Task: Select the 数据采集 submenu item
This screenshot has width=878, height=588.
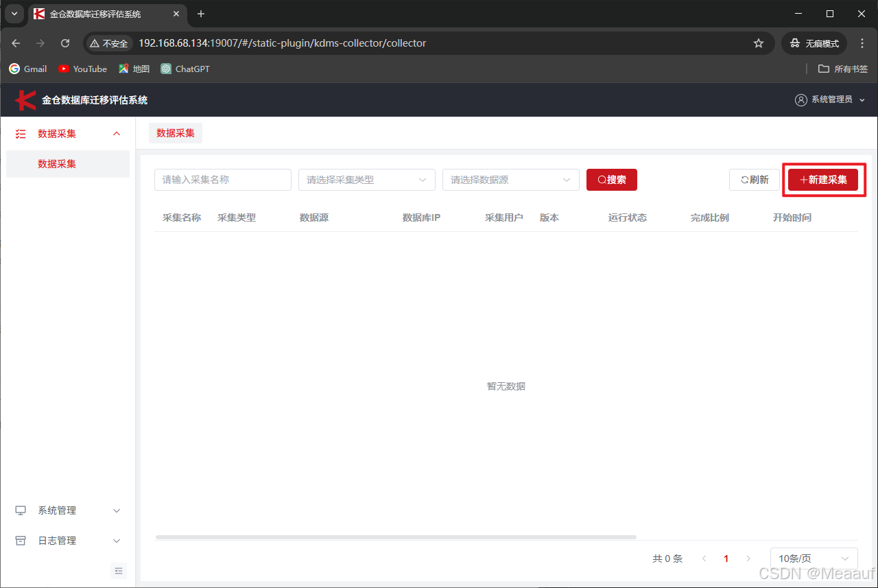Action: (x=68, y=164)
